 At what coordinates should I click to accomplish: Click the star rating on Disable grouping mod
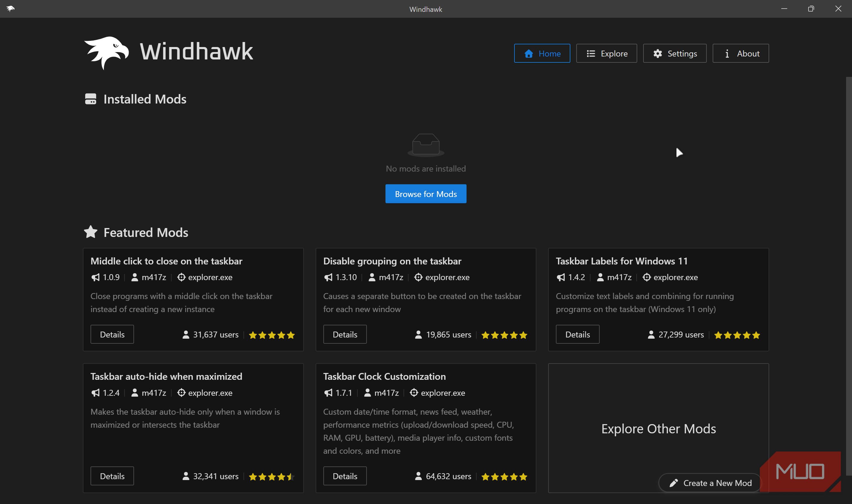pyautogui.click(x=504, y=335)
